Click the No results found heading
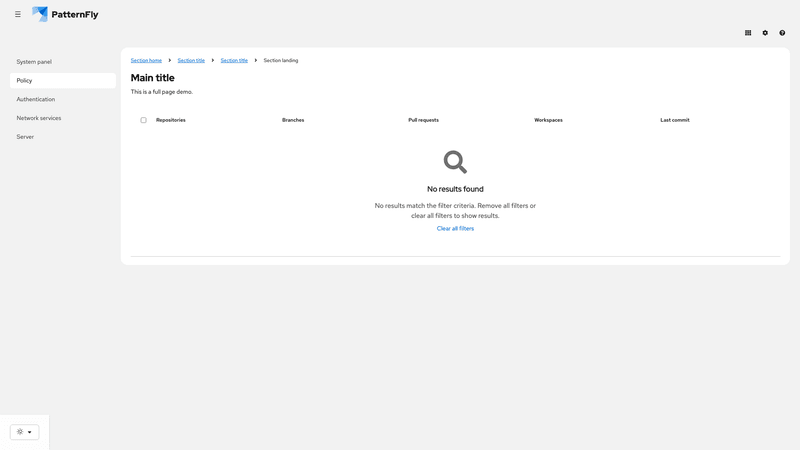The image size is (800, 450). tap(455, 189)
